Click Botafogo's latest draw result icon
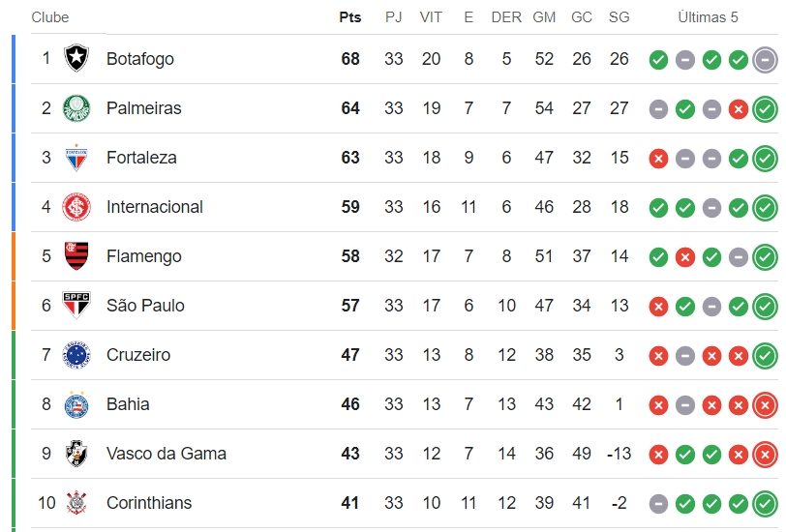The height and width of the screenshot is (532, 786). coord(765,60)
